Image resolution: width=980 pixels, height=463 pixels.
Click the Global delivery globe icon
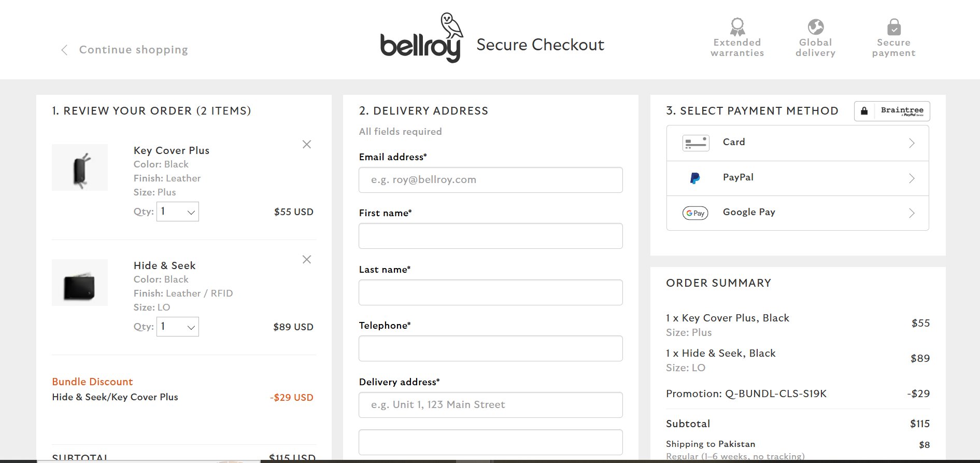815,26
